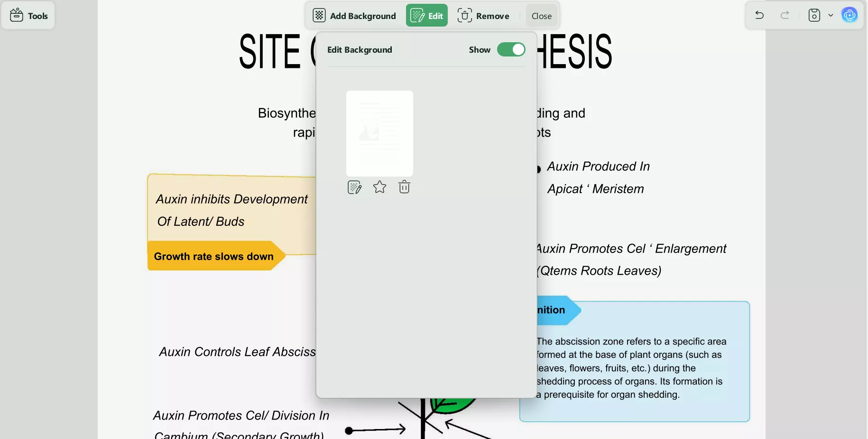Click Remove background in toolbar
This screenshot has width=868, height=439.
[x=483, y=16]
